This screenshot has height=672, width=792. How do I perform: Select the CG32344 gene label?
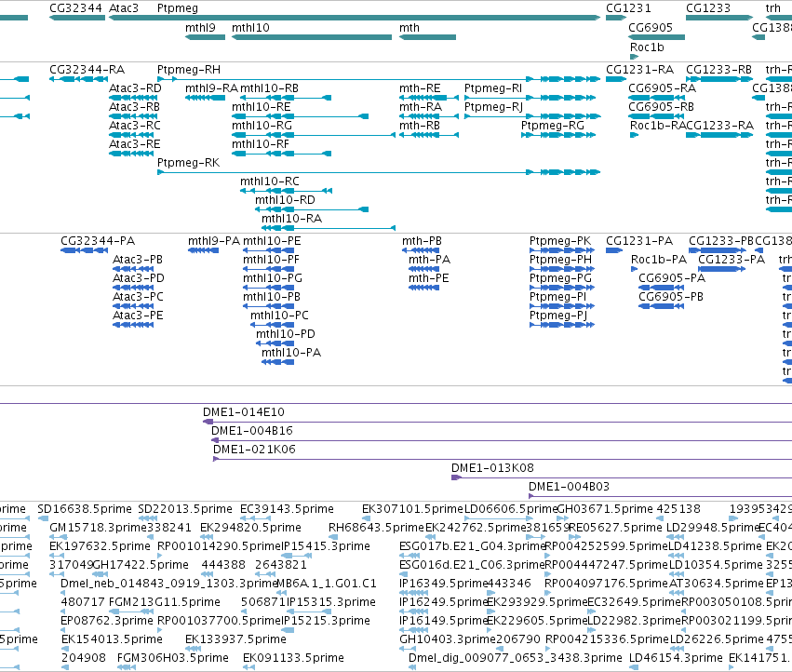(75, 8)
